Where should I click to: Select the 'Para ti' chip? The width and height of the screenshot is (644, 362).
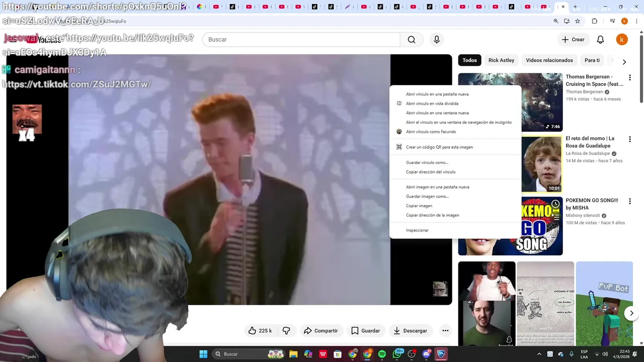pos(592,60)
